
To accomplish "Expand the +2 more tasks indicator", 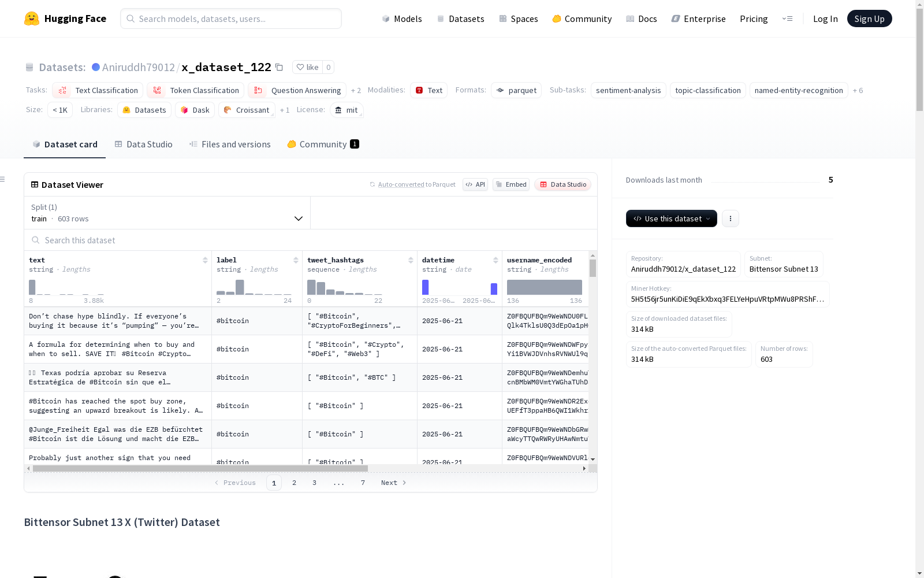I will pyautogui.click(x=356, y=91).
